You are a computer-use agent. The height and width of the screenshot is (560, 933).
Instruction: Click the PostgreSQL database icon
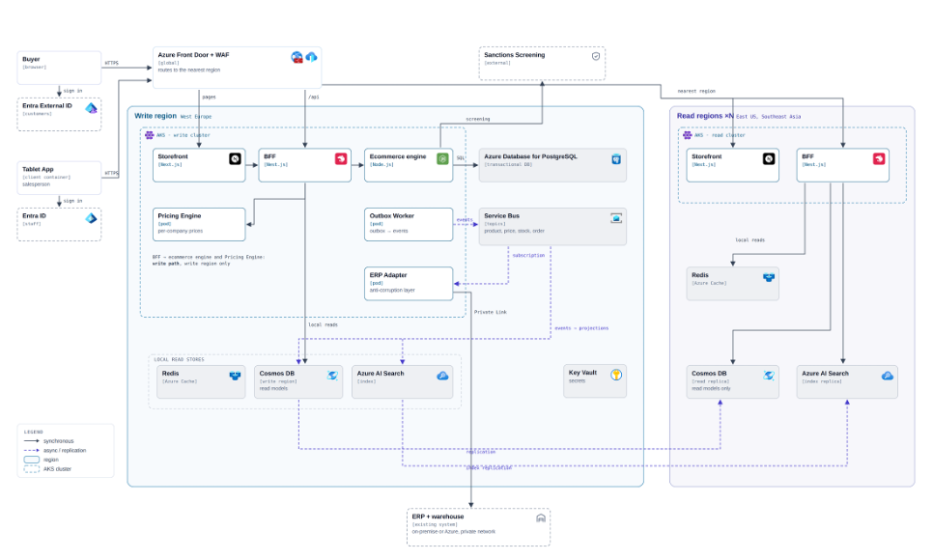[x=616, y=159]
